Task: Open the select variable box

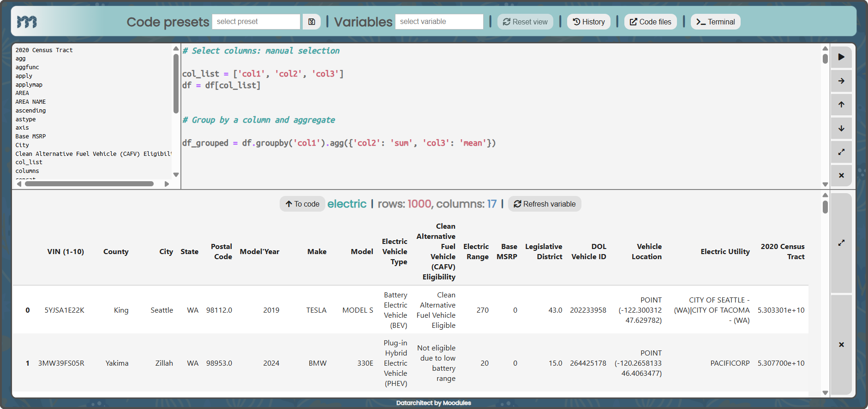Action: 439,22
